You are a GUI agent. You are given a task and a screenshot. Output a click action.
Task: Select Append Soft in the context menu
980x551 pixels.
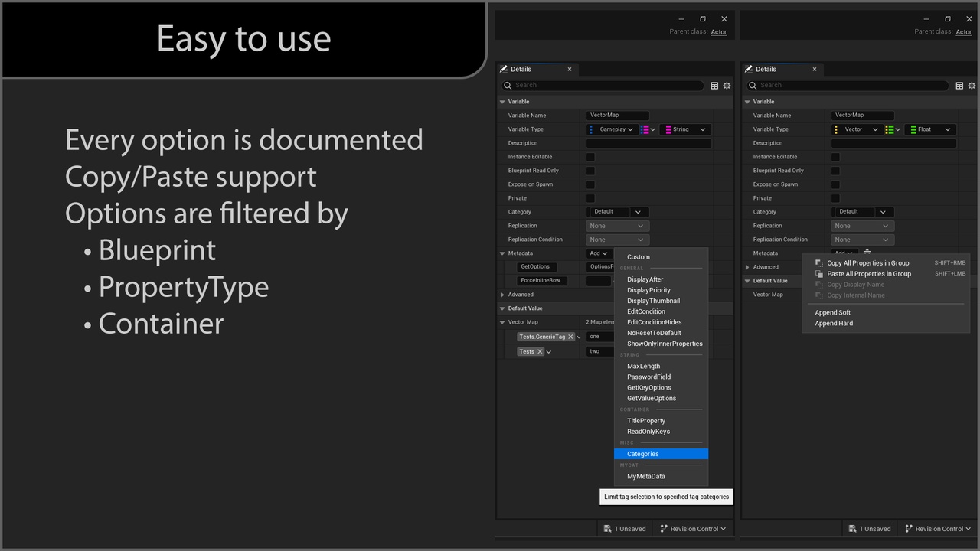pyautogui.click(x=833, y=312)
